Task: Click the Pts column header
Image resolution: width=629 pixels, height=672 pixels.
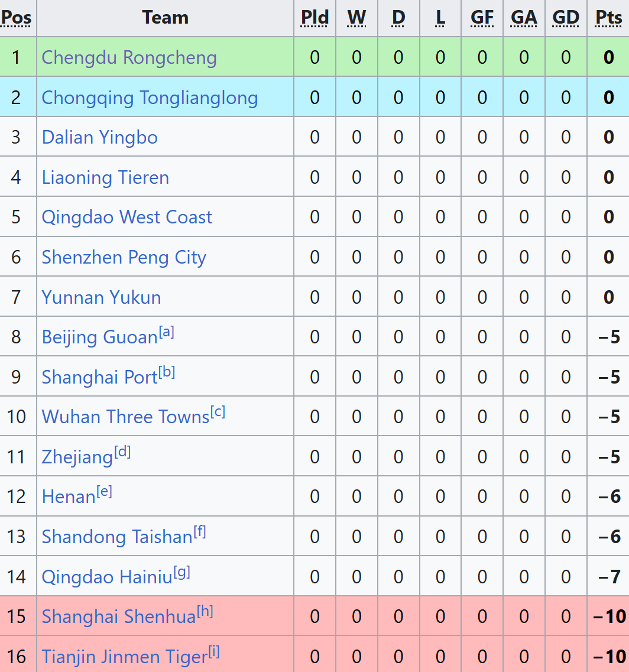Action: (x=608, y=18)
